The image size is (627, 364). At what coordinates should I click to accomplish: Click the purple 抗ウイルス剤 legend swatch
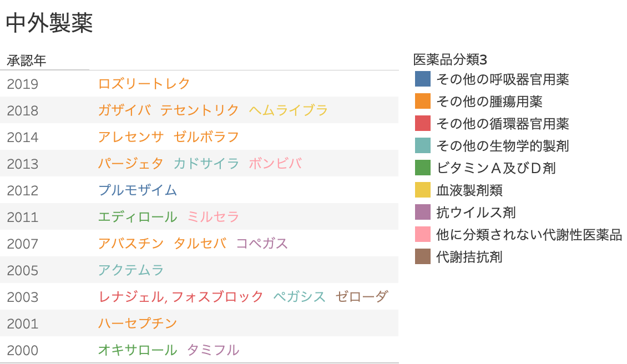pyautogui.click(x=423, y=212)
